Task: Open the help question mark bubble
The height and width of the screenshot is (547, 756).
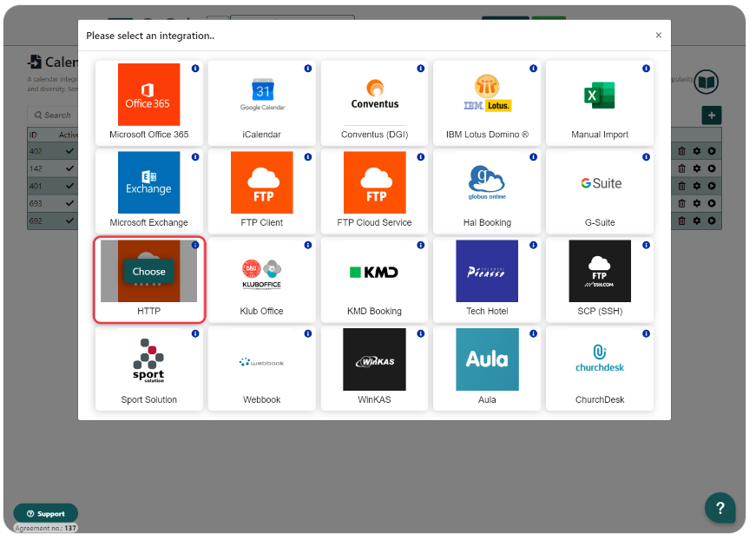Action: click(720, 507)
